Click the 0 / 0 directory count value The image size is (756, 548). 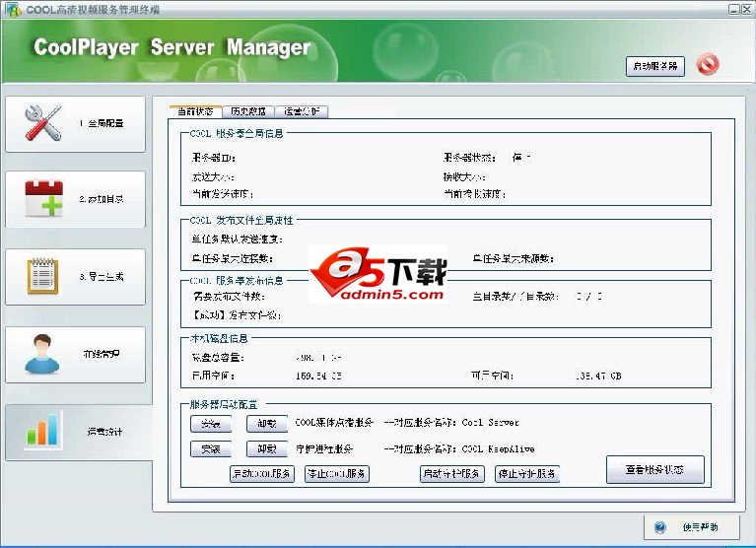(x=589, y=296)
